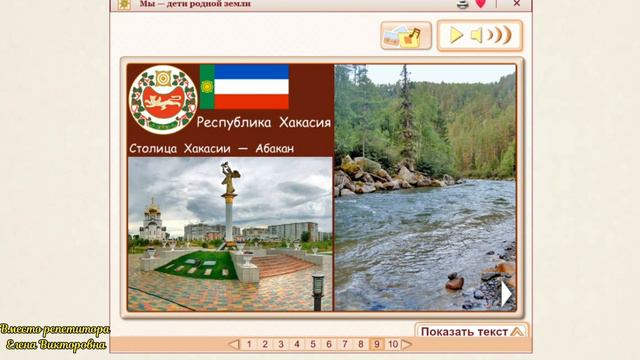Click the title 'Мы — дети родной земли'
This screenshot has width=640, height=360.
click(195, 4)
